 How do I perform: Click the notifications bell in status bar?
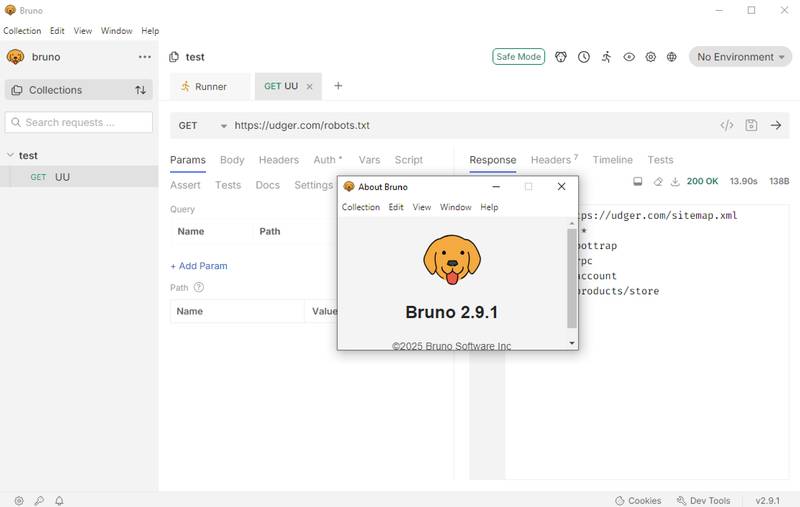(x=59, y=500)
